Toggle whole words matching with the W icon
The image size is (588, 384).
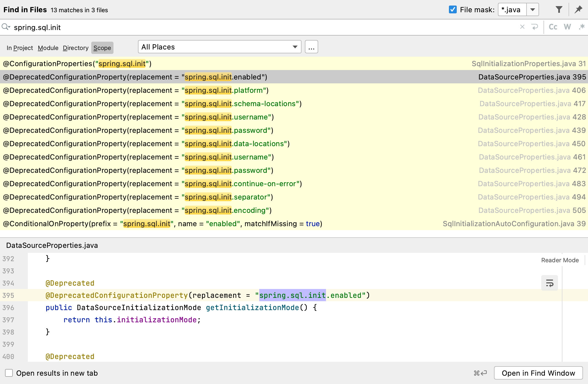tap(567, 27)
